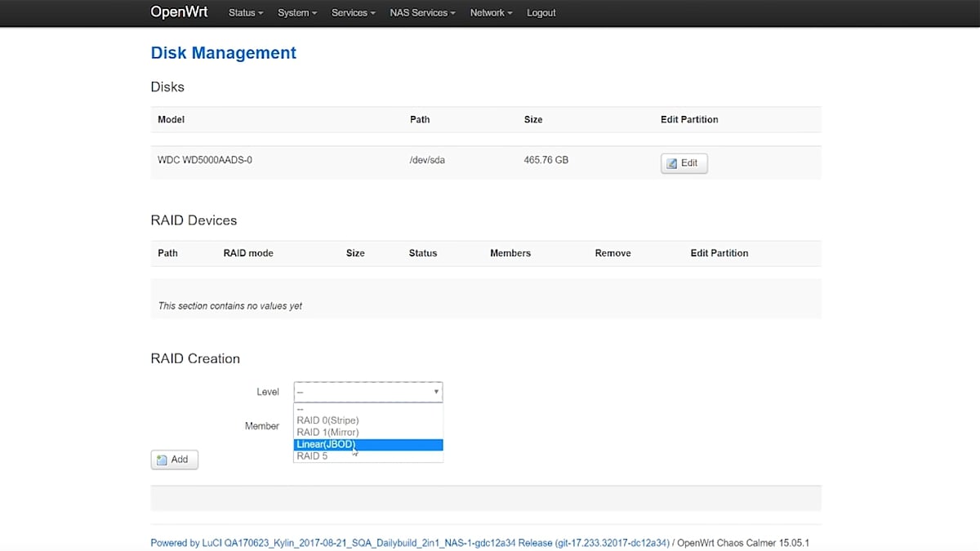980x551 pixels.
Task: Click the Add button for RAID creation
Action: point(174,460)
